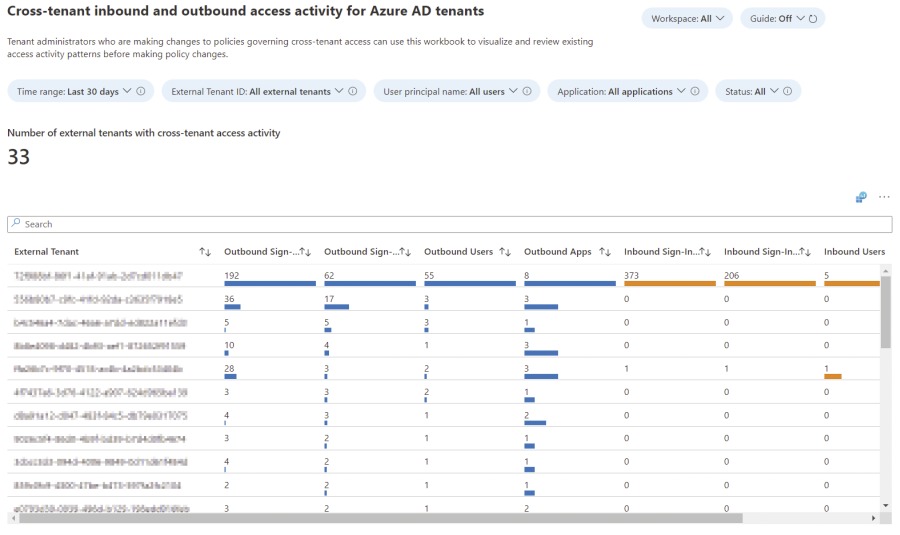Open the ellipsis more options menu above the grid
900x535 pixels.
click(x=884, y=197)
